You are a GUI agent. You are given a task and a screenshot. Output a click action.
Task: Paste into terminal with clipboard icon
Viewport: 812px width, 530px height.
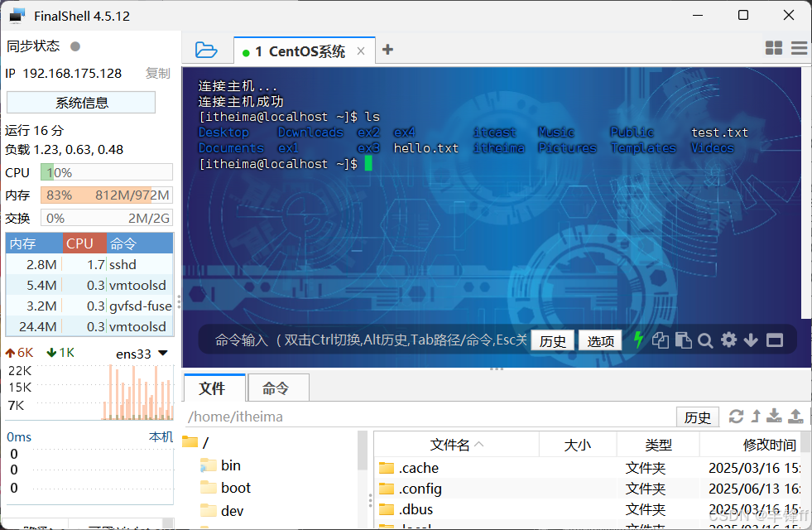tap(684, 340)
